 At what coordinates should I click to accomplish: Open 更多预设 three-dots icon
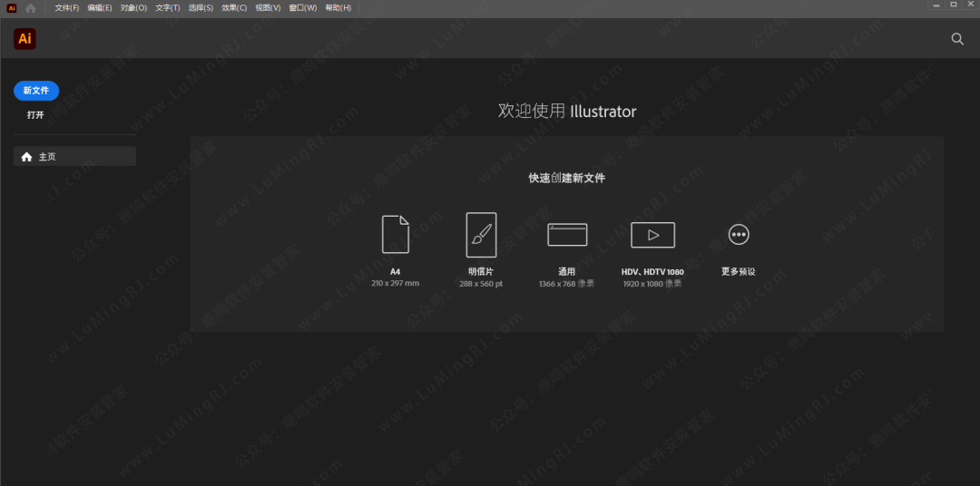(739, 234)
